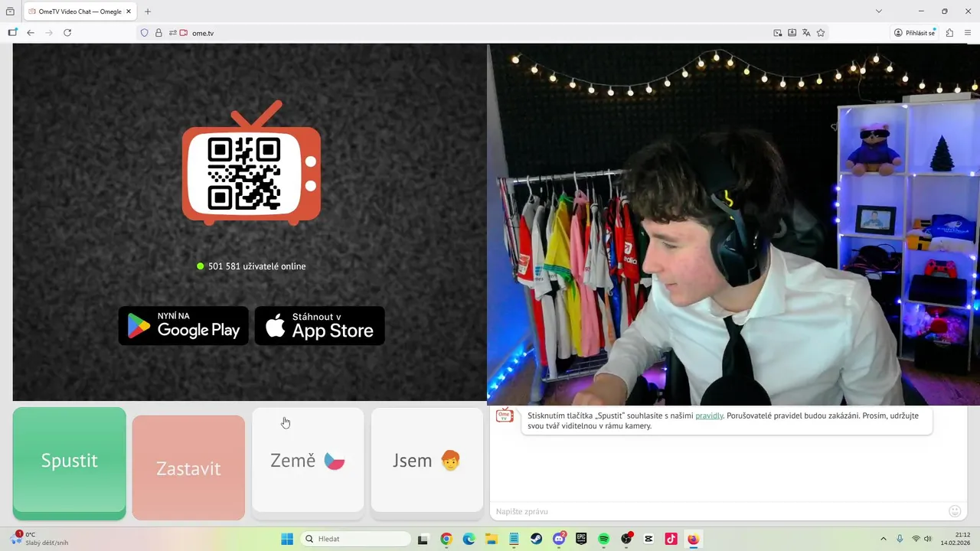The image size is (980, 551).
Task: Click the microphone tray icon
Action: click(x=900, y=539)
